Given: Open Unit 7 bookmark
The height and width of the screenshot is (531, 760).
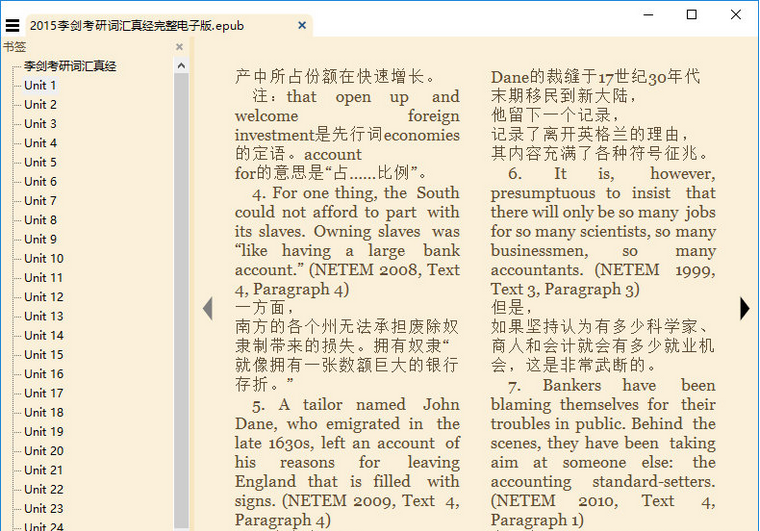Looking at the screenshot, I should pos(40,201).
